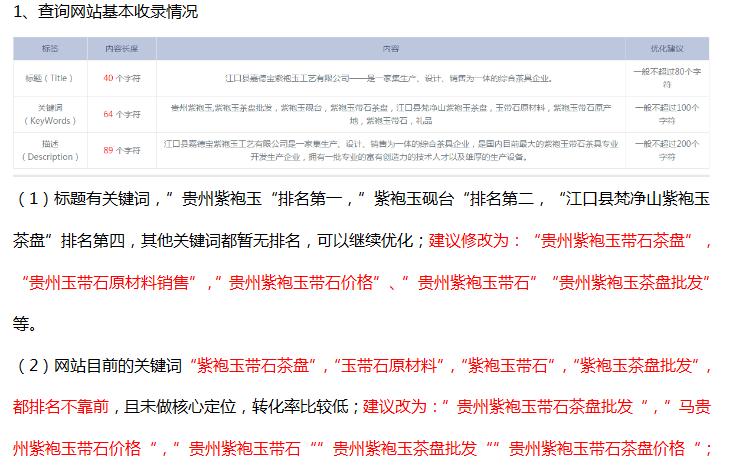
Task: Click the "一般不超过100个字符" suggestion cell
Action: [x=667, y=113]
